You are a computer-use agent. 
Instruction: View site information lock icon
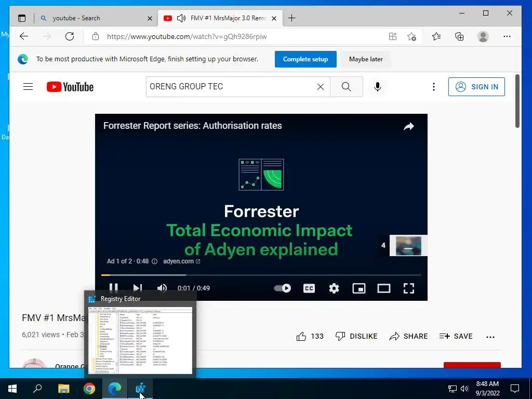tap(96, 36)
